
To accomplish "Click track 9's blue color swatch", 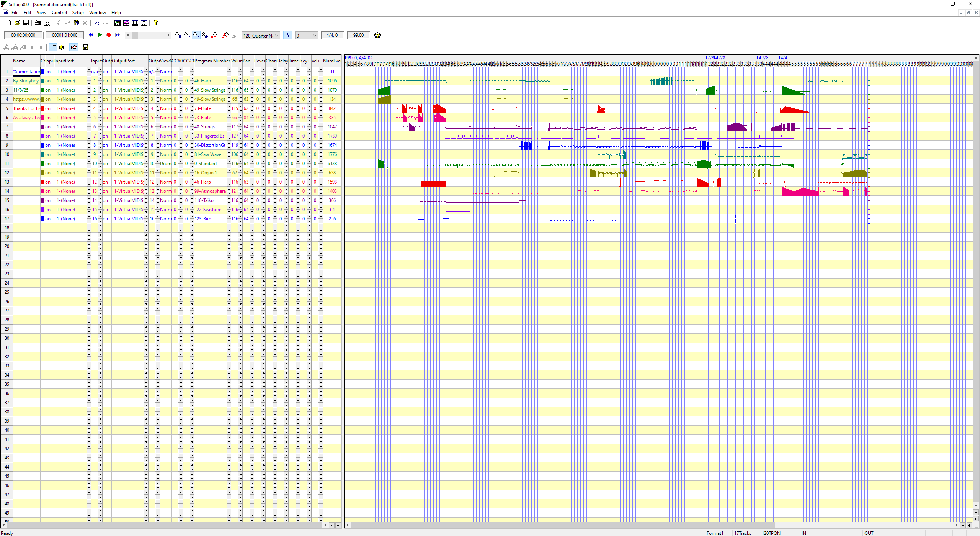I will [43, 145].
